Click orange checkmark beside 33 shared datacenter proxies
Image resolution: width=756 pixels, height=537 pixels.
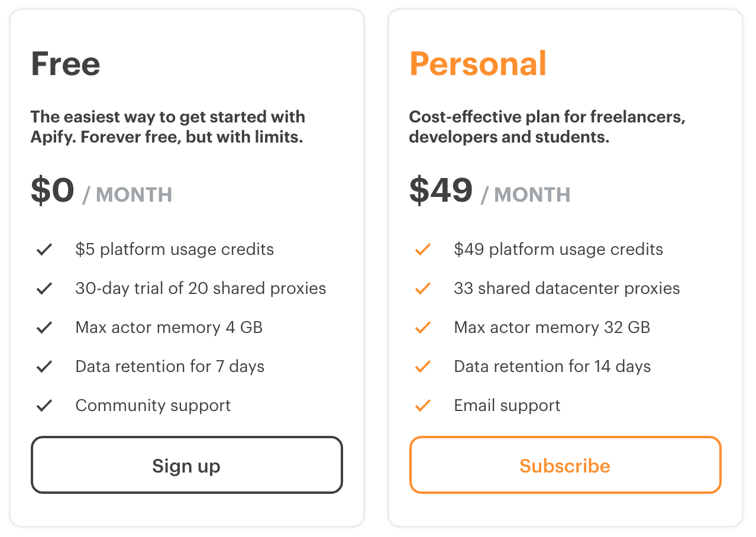pos(423,289)
